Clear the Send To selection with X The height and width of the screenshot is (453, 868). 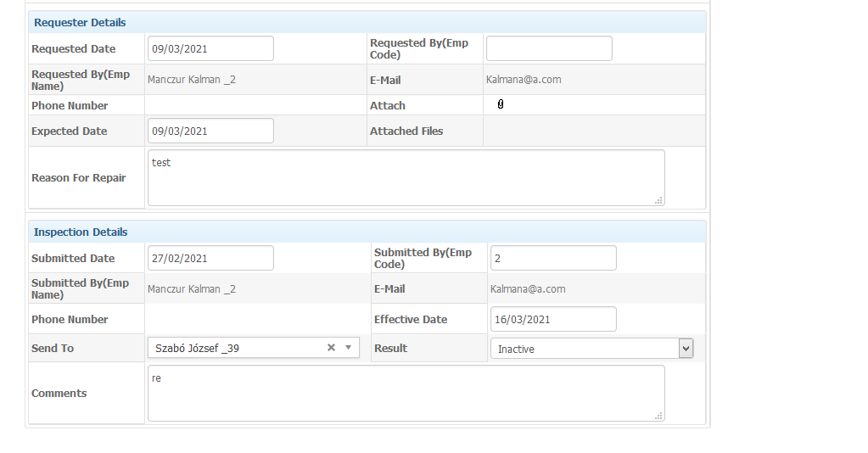click(331, 347)
